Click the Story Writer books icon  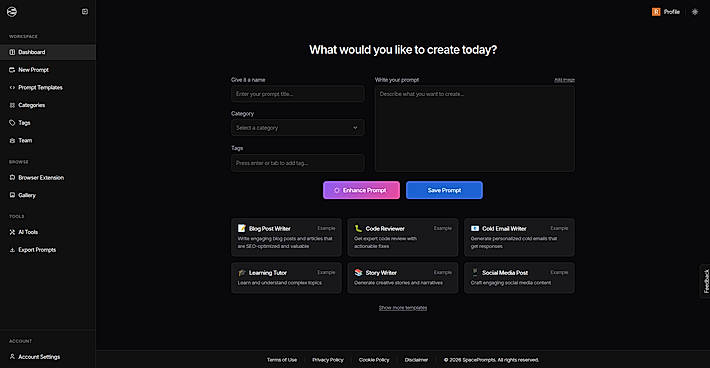point(358,272)
